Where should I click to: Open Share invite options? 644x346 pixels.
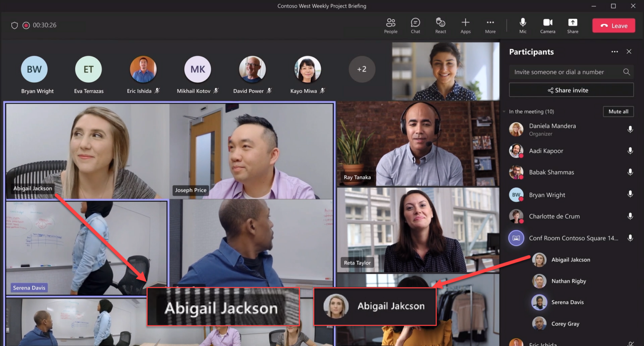click(571, 90)
